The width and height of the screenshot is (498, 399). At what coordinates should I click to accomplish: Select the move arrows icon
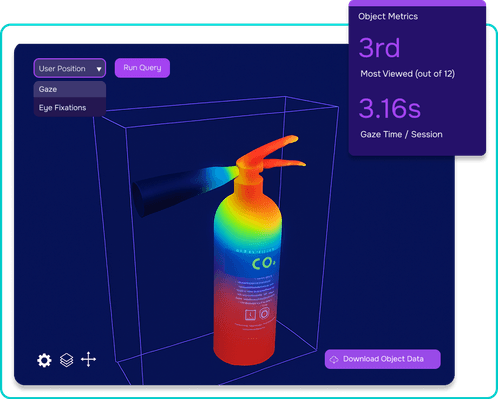click(88, 359)
